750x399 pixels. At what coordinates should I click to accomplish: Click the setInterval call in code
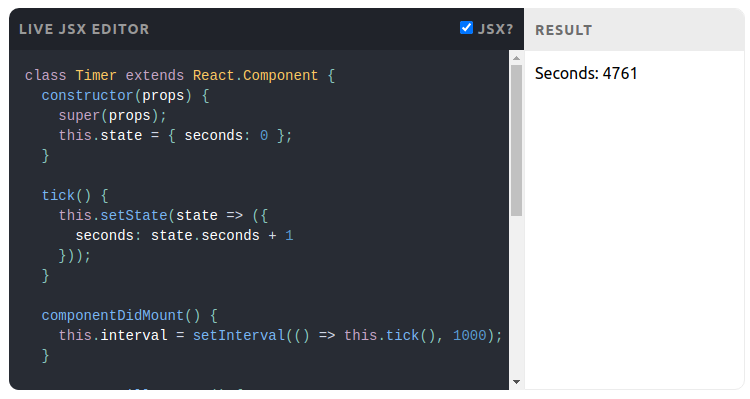(239, 335)
